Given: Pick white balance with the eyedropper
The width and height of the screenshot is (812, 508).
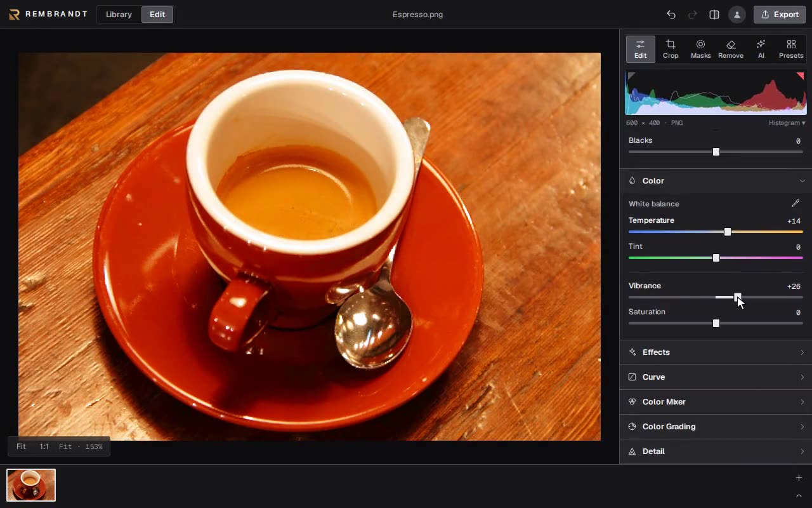Looking at the screenshot, I should tap(796, 203).
